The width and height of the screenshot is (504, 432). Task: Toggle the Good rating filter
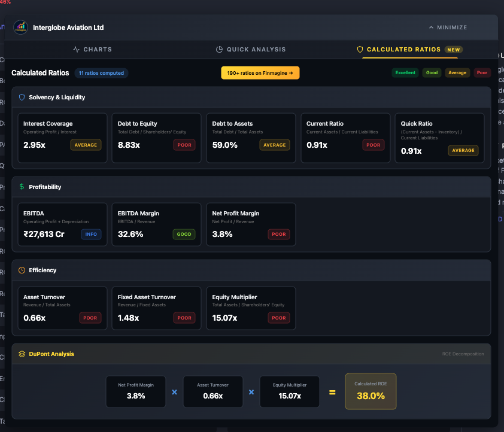click(432, 72)
